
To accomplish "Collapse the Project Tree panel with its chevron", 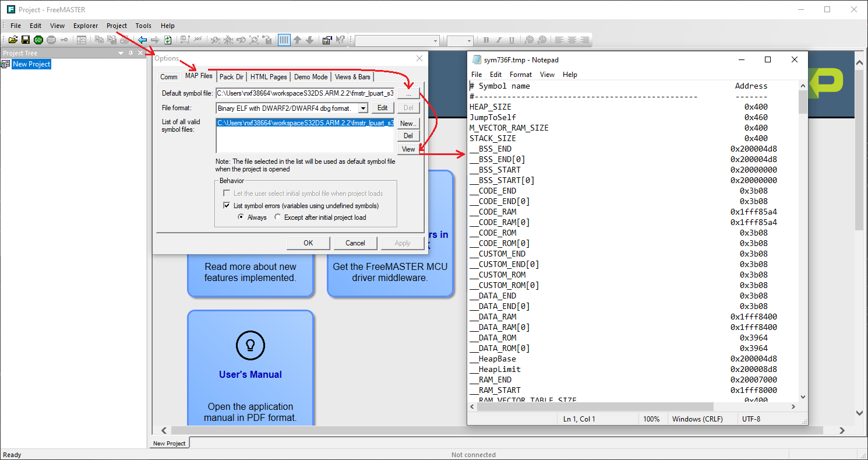I will [x=121, y=52].
